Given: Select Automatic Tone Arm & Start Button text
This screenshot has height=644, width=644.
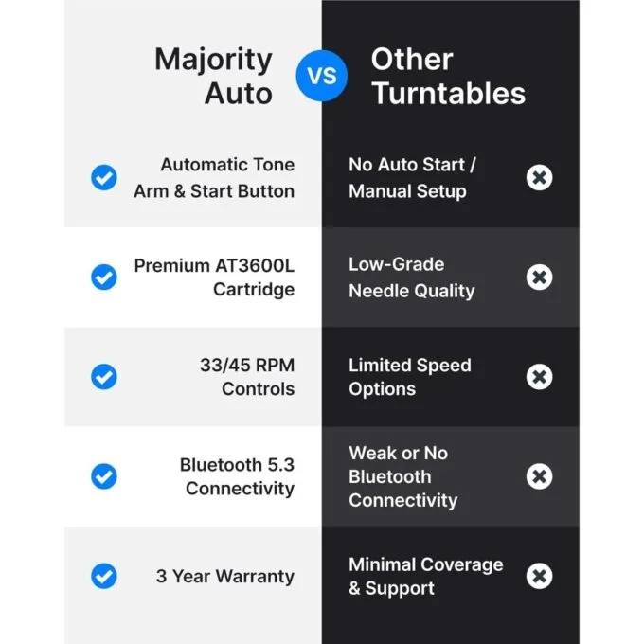Looking at the screenshot, I should pos(214,178).
